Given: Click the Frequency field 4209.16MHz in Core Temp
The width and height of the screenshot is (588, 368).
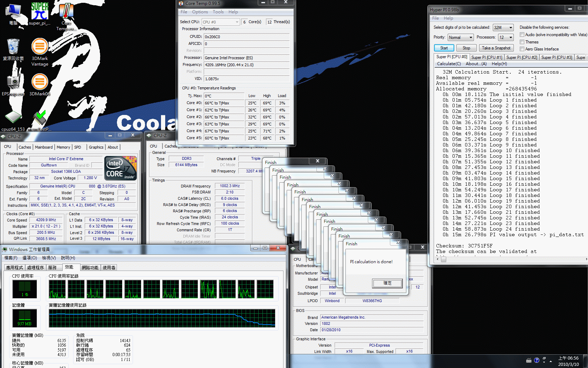Looking at the screenshot, I should pyautogui.click(x=247, y=65).
